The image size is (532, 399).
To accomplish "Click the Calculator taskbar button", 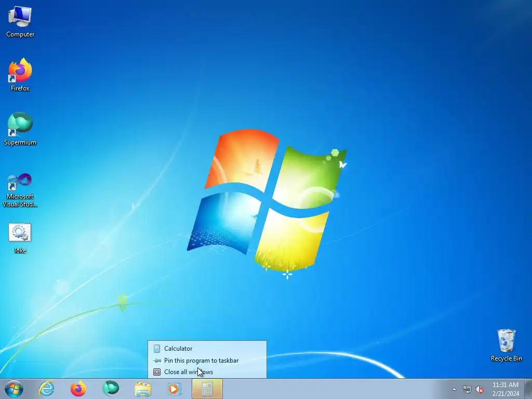I will coord(207,389).
